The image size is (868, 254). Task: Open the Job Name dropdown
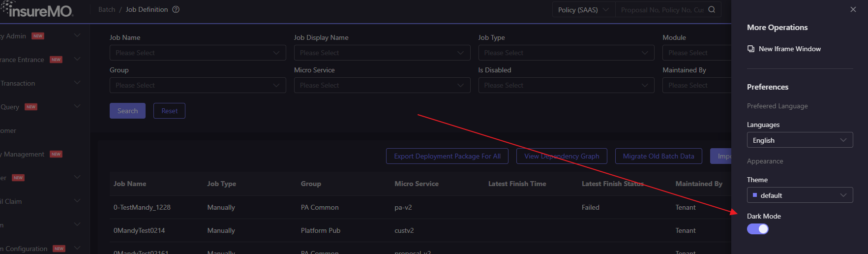pos(197,53)
